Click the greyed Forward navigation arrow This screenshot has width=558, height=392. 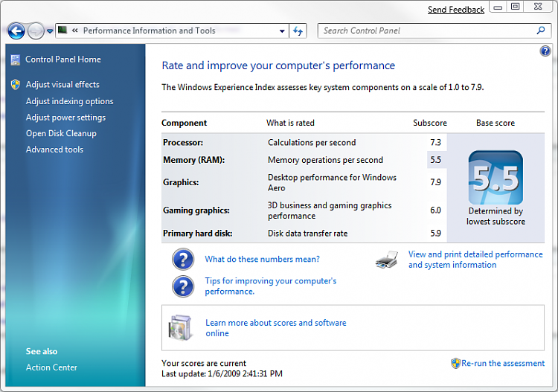click(36, 31)
